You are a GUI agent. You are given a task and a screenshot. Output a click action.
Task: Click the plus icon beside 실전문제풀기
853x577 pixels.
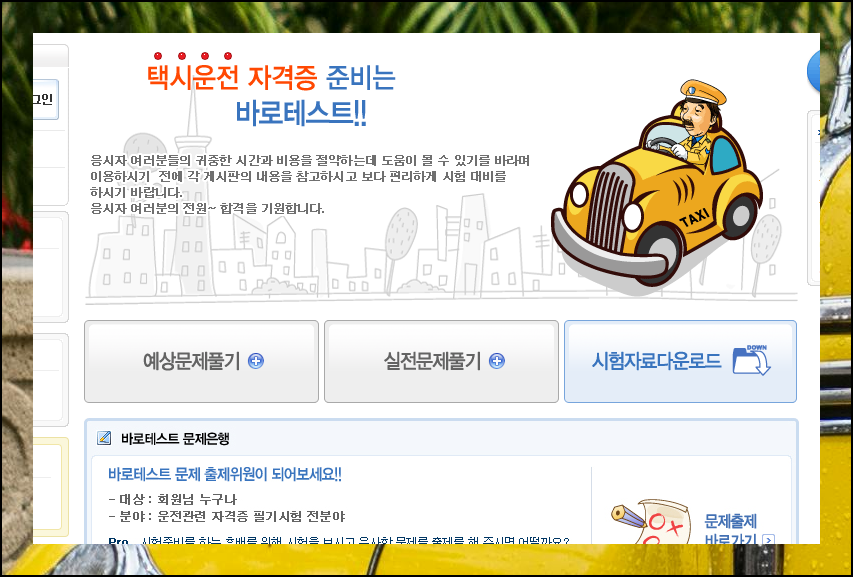(497, 361)
